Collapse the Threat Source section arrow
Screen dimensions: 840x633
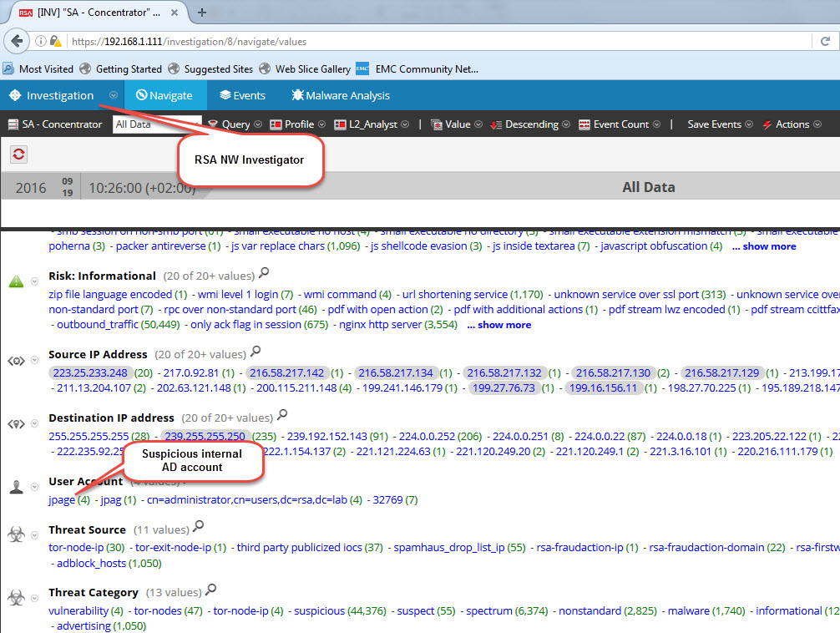34,535
